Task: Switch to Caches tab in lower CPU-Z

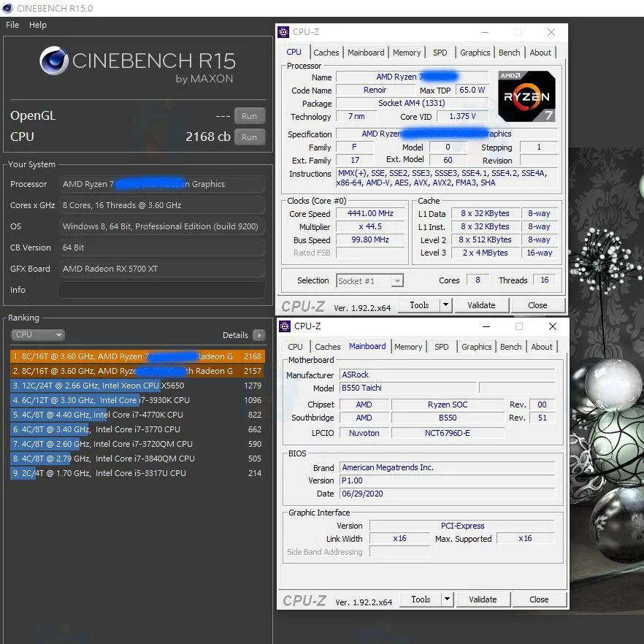Action: click(x=327, y=347)
